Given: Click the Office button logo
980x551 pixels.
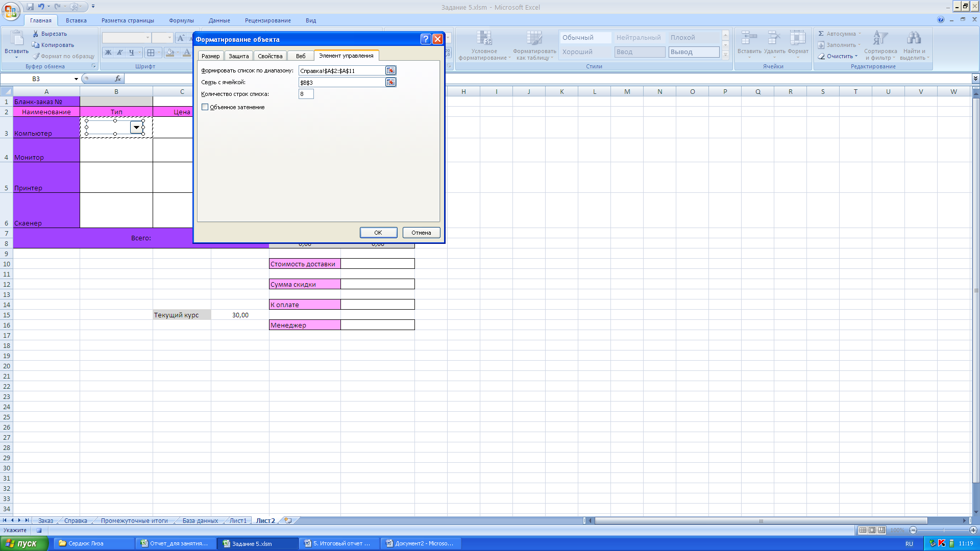Looking at the screenshot, I should [10, 10].
